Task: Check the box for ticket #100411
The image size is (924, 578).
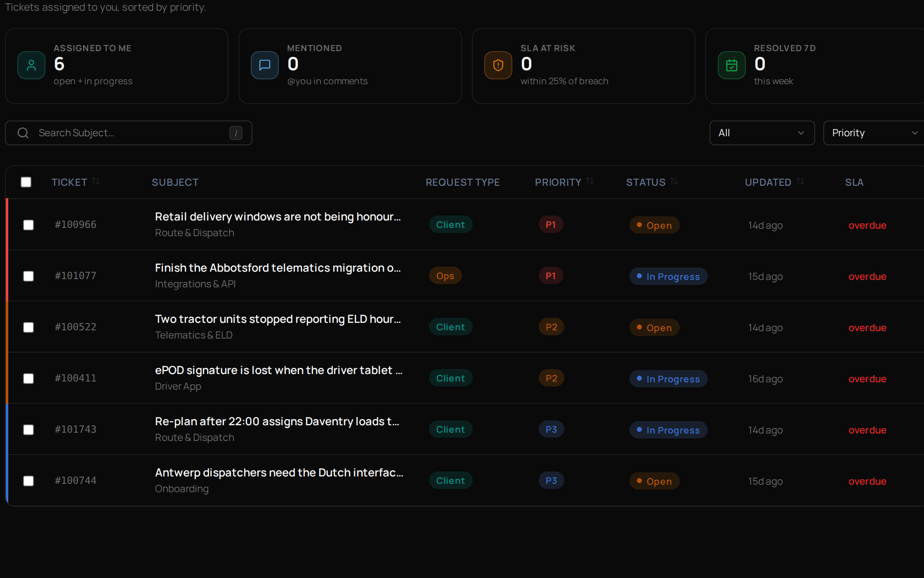Action: 28,379
